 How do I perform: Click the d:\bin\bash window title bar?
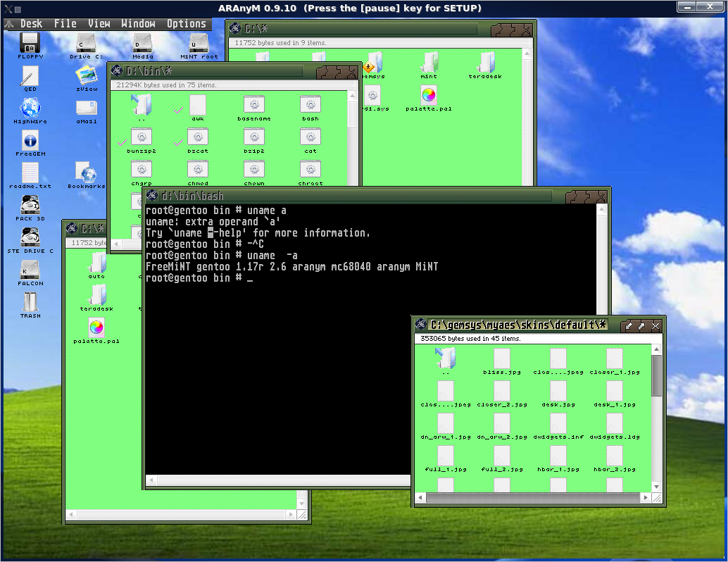coord(356,196)
